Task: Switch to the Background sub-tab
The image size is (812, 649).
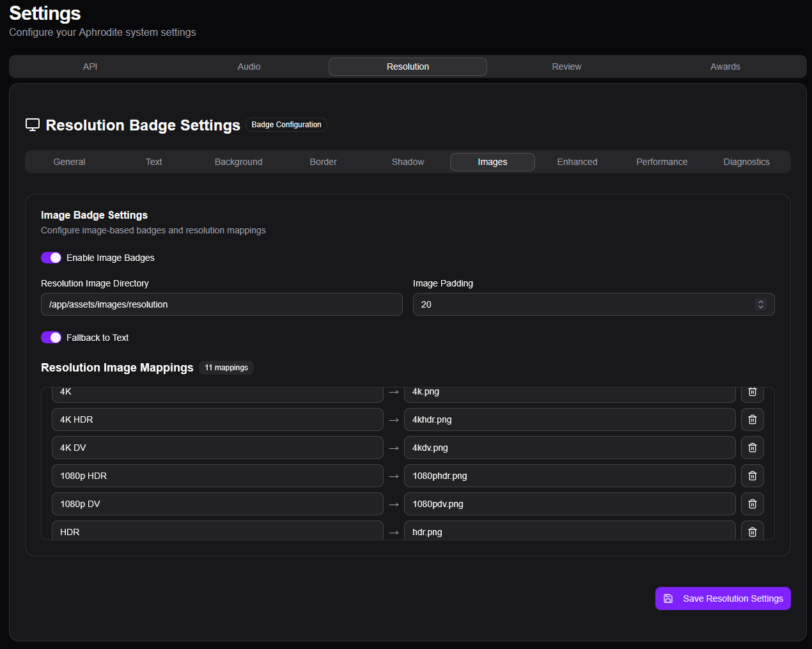Action: 238,162
